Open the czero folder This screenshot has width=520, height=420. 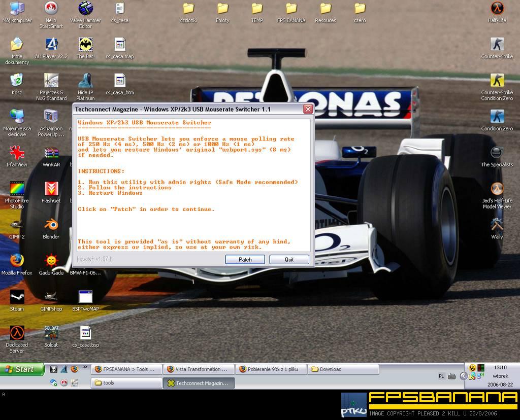coord(360,13)
